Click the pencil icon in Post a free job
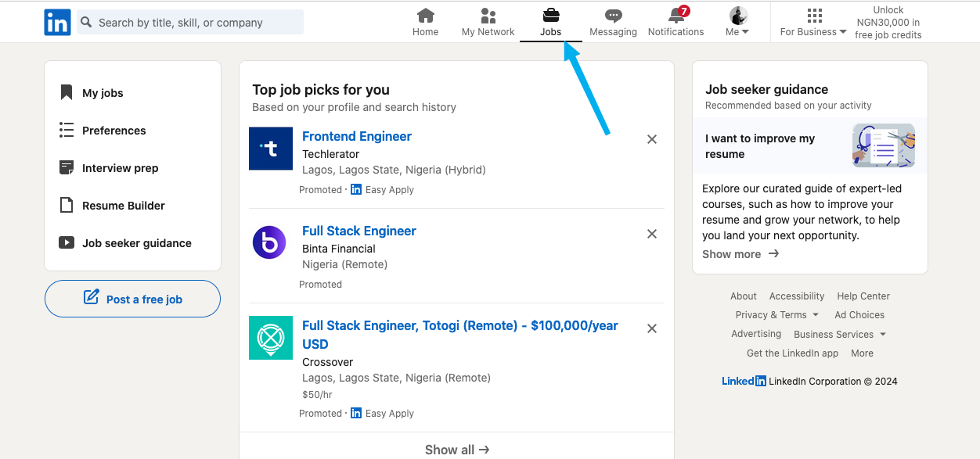This screenshot has height=459, width=980. coord(92,297)
